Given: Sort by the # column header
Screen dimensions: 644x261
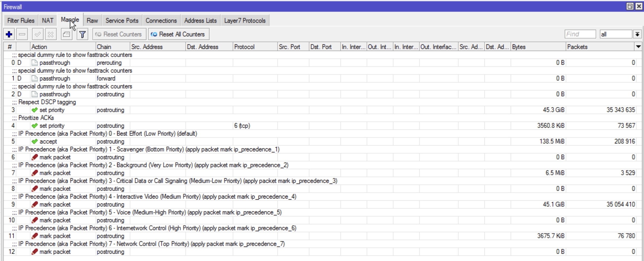Looking at the screenshot, I should pos(10,47).
